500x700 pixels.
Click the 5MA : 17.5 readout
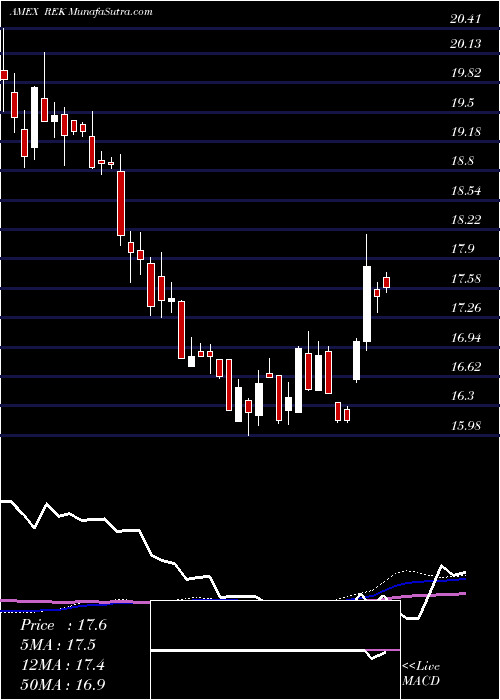pyautogui.click(x=58, y=645)
